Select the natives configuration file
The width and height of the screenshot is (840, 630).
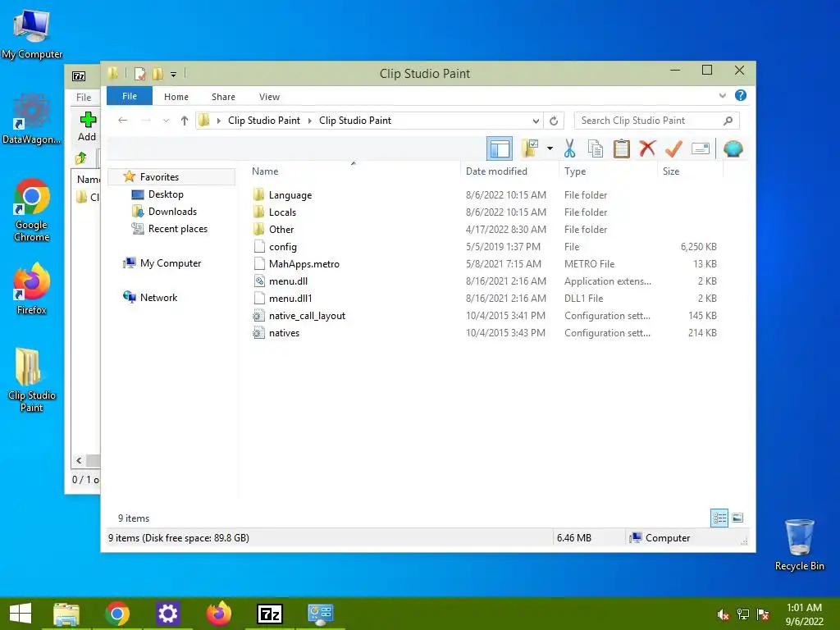[x=284, y=333]
